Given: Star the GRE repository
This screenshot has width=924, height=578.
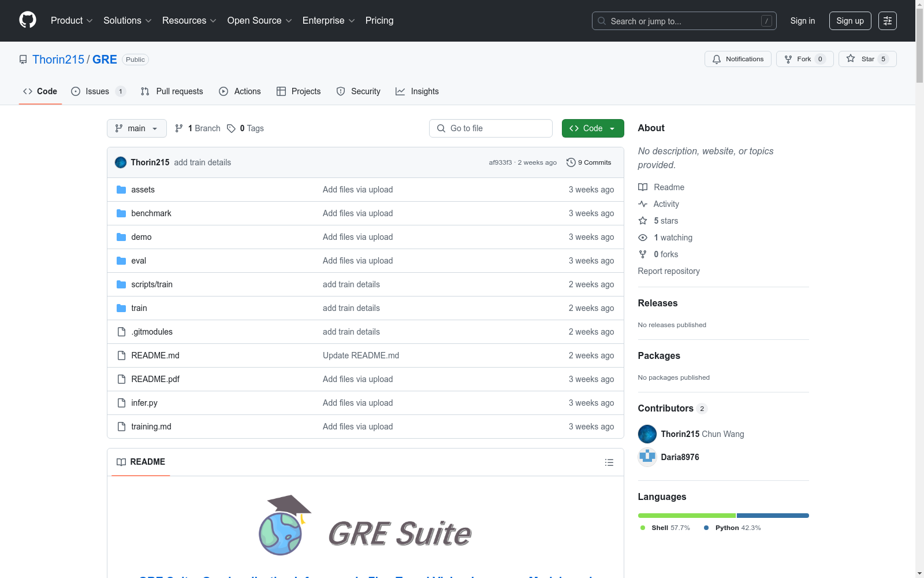Looking at the screenshot, I should tap(867, 59).
